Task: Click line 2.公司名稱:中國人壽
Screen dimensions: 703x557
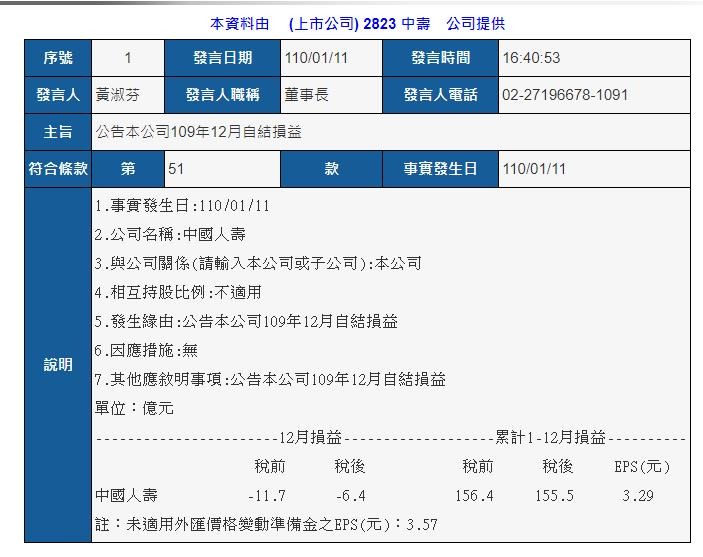Action: pos(170,235)
